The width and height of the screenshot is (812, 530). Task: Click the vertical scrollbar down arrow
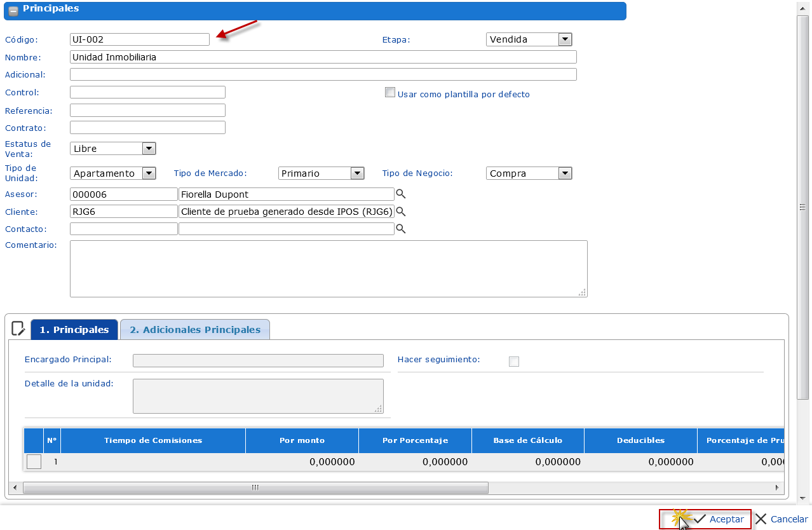(x=802, y=498)
